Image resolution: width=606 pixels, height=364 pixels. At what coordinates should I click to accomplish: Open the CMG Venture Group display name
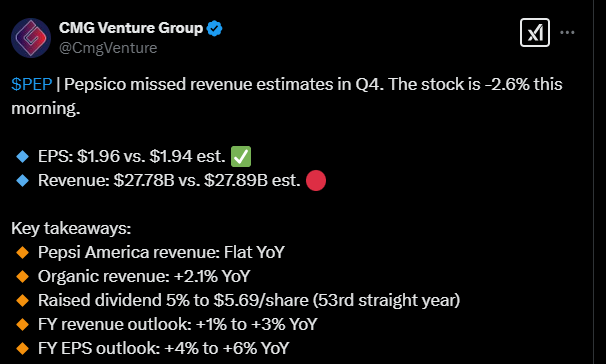tap(131, 28)
